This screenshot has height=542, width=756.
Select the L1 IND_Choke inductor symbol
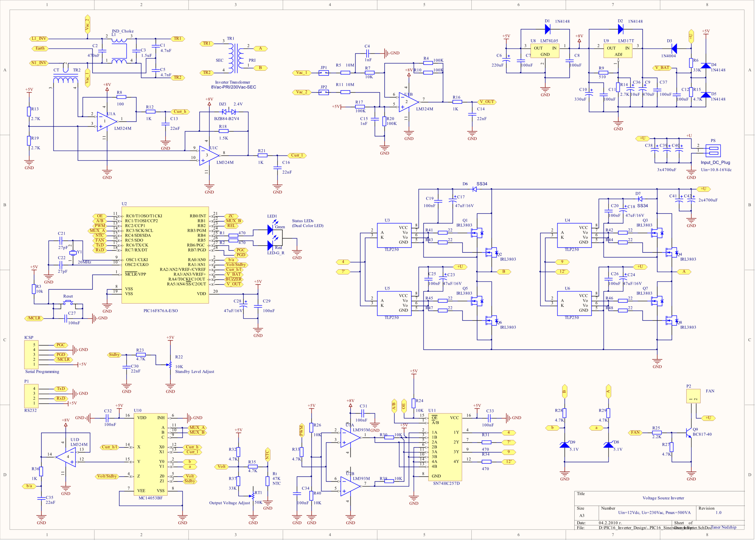pyautogui.click(x=119, y=51)
